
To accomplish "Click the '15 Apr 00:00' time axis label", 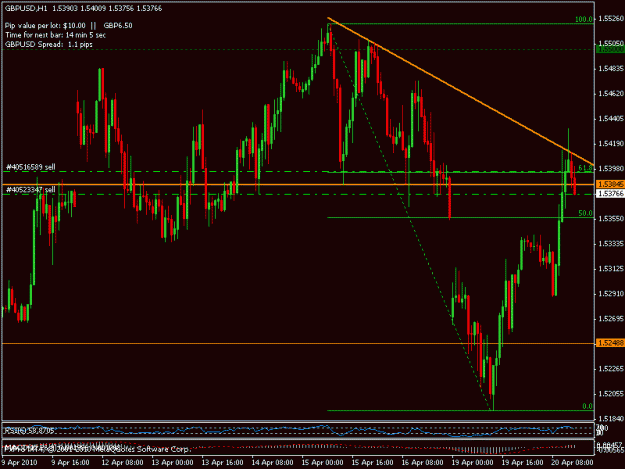I will coord(322,462).
